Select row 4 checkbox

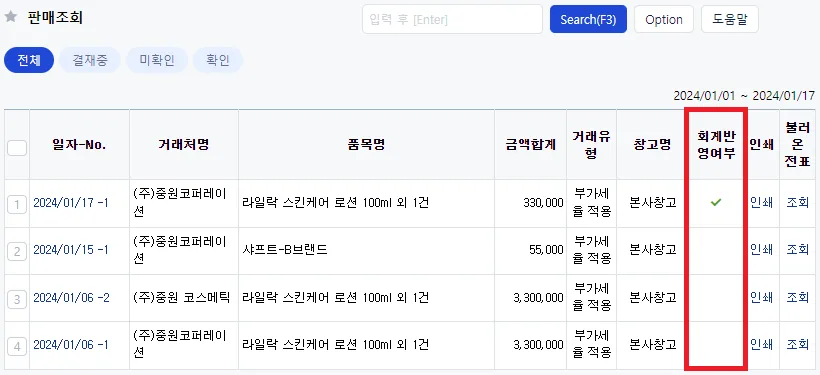tap(17, 346)
